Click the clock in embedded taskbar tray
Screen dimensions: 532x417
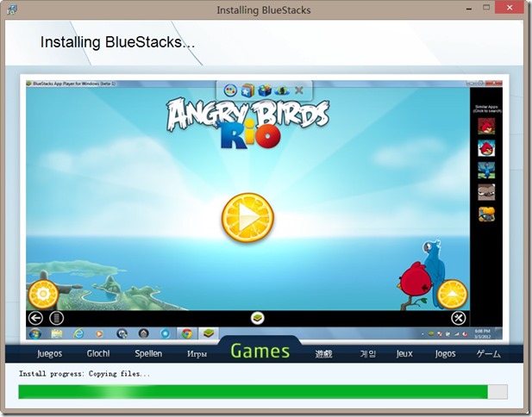point(482,333)
